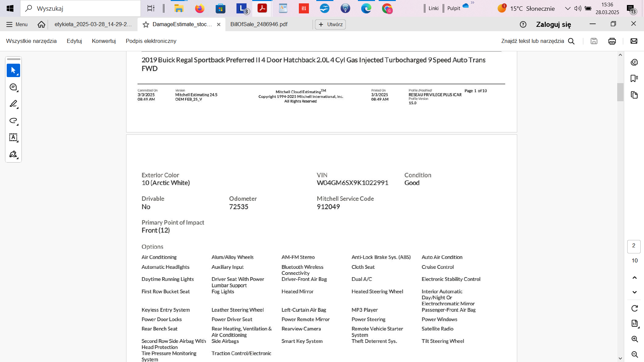Open the Edytuj menu
644x362 pixels.
[x=74, y=41]
